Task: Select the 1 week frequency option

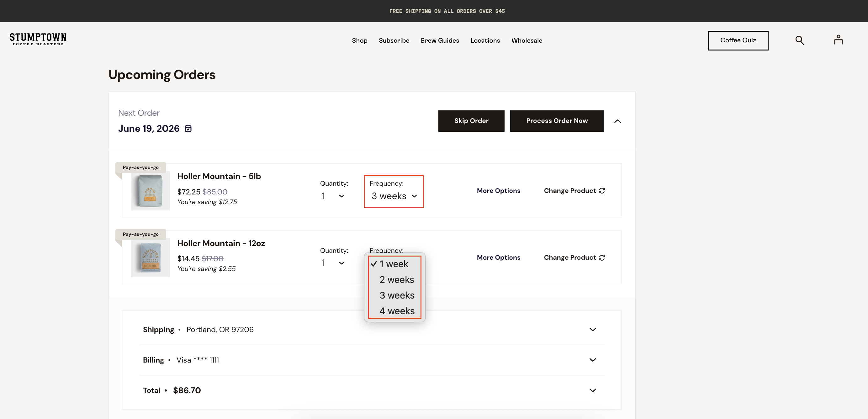Action: [x=394, y=264]
